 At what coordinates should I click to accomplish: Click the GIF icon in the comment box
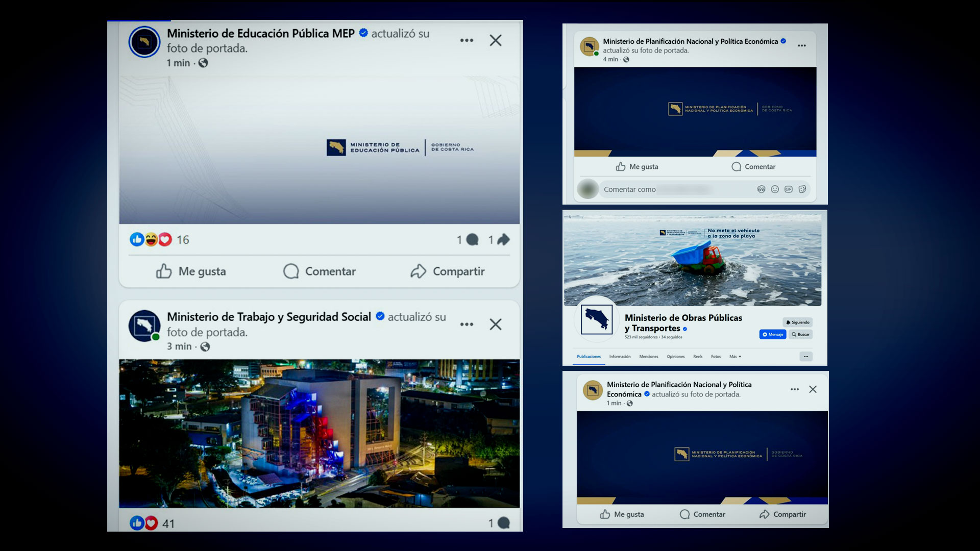(789, 189)
